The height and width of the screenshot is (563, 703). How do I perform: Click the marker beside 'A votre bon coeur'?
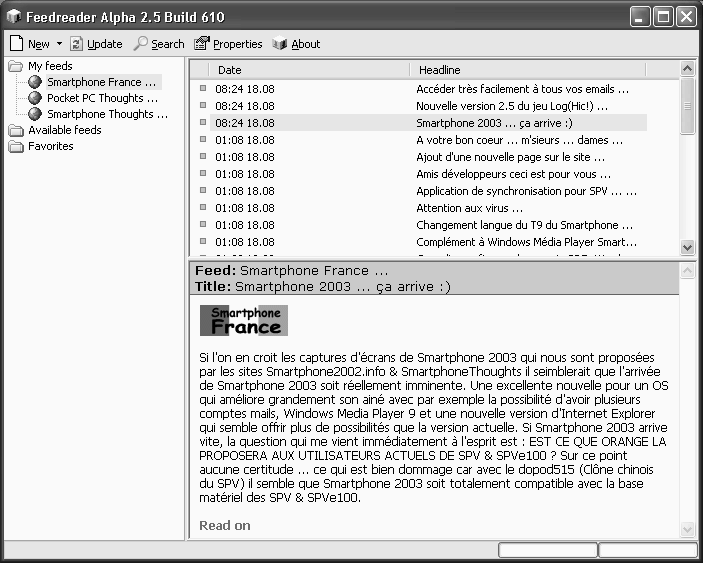click(x=203, y=139)
